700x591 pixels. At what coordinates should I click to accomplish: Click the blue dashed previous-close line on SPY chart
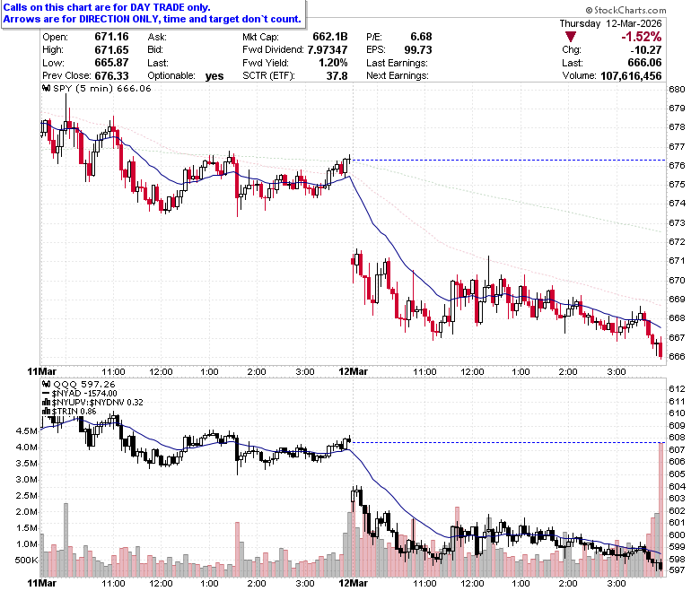509,160
